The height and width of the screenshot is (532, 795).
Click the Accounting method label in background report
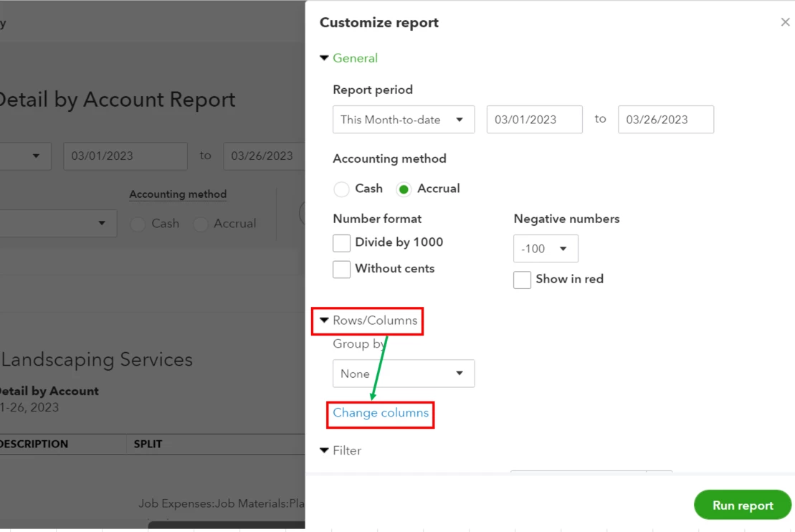coord(178,194)
